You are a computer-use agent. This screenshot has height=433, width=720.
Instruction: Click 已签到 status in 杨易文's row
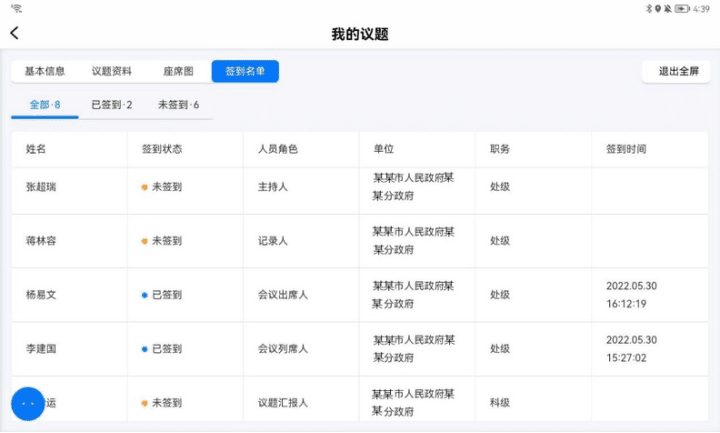[x=162, y=295]
